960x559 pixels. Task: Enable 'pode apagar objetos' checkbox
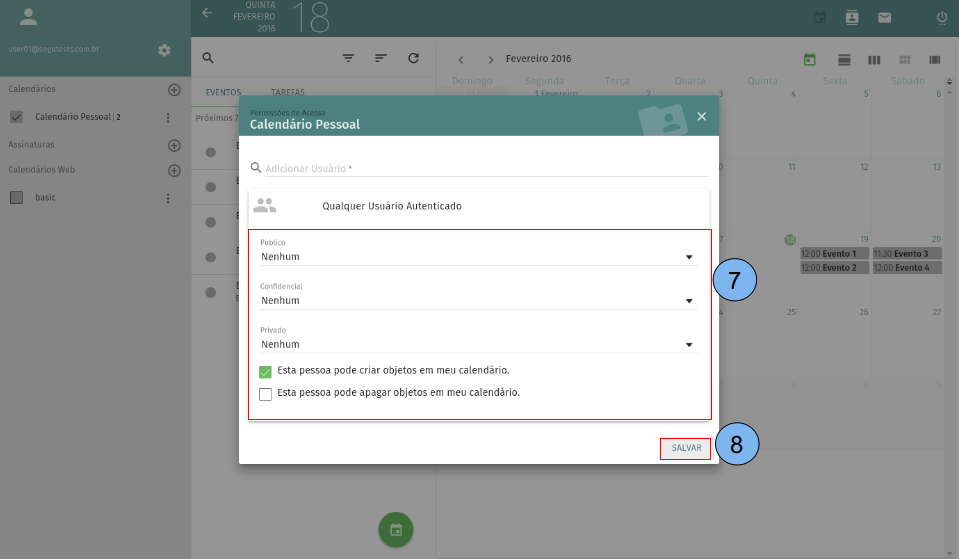(265, 394)
